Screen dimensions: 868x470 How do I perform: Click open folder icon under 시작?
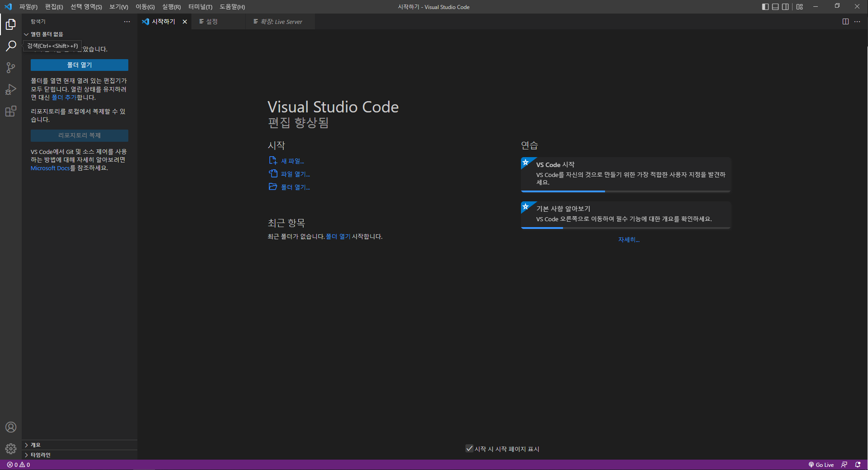click(x=273, y=187)
